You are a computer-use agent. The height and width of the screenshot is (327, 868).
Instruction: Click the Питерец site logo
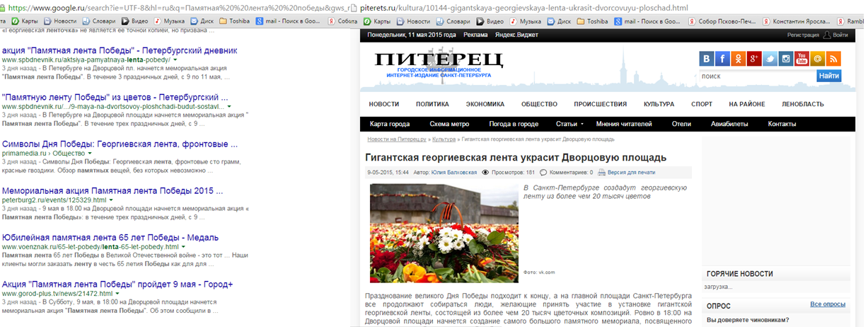(x=439, y=64)
